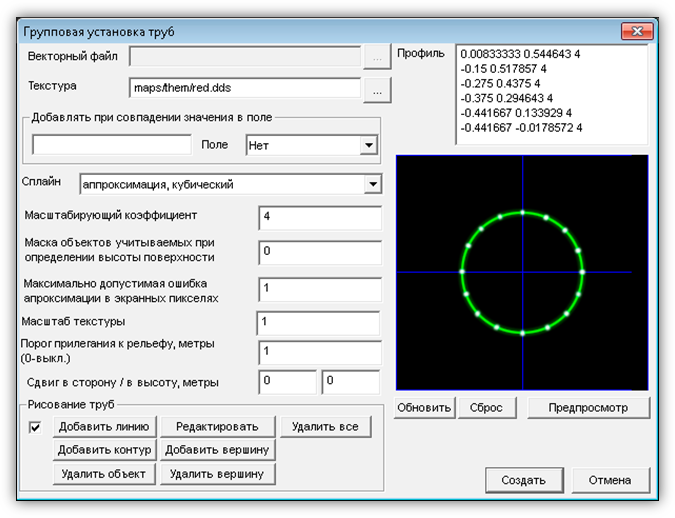The width and height of the screenshot is (675, 518).
Task: Click the Создать button
Action: 523,480
